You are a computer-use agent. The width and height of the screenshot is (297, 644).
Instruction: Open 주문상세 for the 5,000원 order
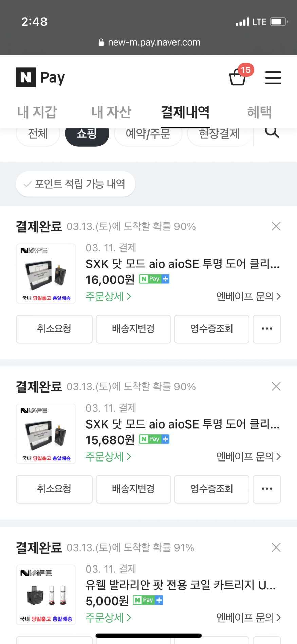108,617
